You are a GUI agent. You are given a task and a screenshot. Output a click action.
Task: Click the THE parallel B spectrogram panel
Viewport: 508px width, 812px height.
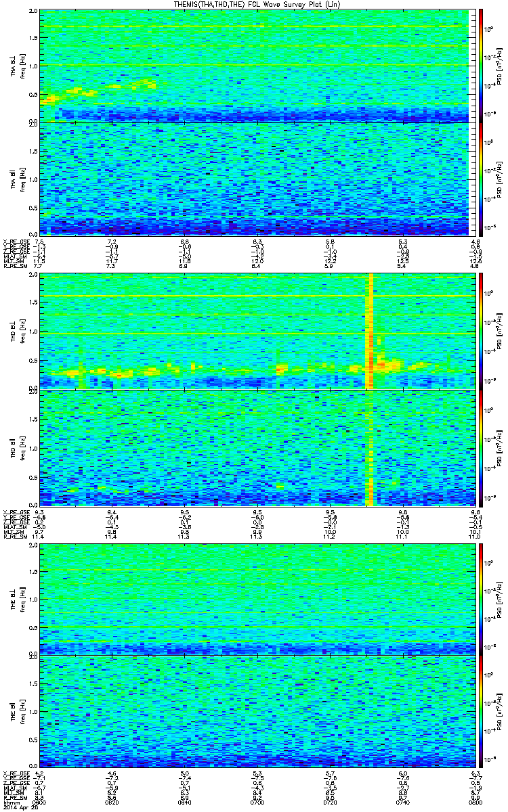coord(257,713)
